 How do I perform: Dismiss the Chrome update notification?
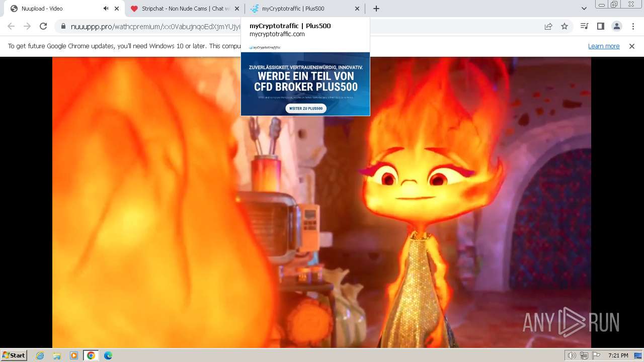pyautogui.click(x=632, y=46)
